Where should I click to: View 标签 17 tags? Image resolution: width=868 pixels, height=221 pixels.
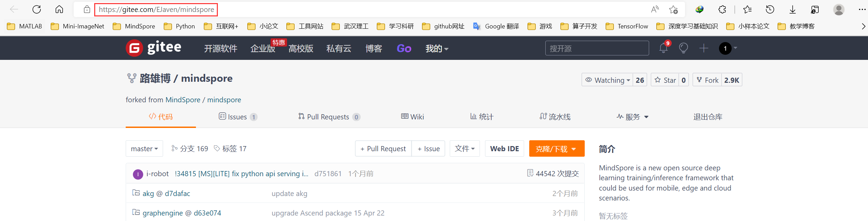pos(230,148)
